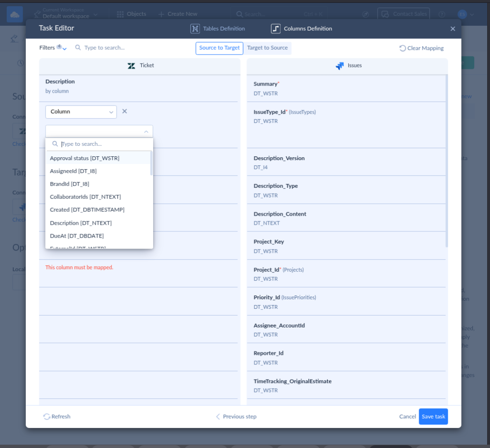Click the Refresh icon at the bottom of the editor
Screen dimensions: 490x448
pyautogui.click(x=46, y=416)
